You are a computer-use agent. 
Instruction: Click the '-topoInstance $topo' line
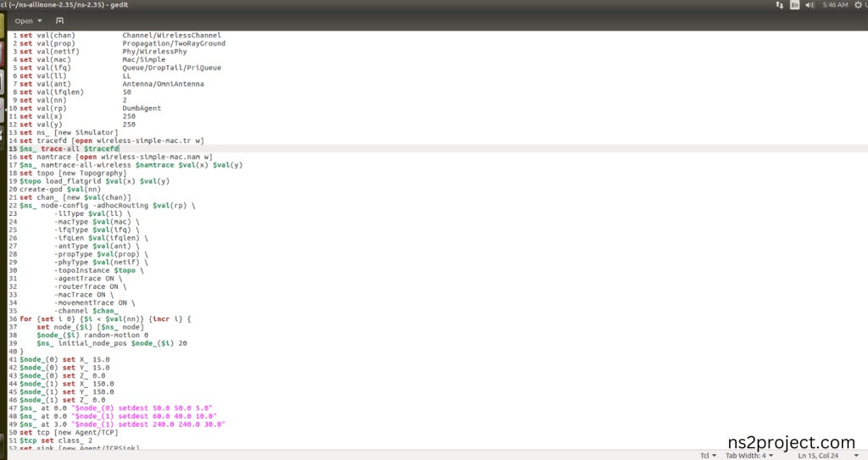point(99,271)
